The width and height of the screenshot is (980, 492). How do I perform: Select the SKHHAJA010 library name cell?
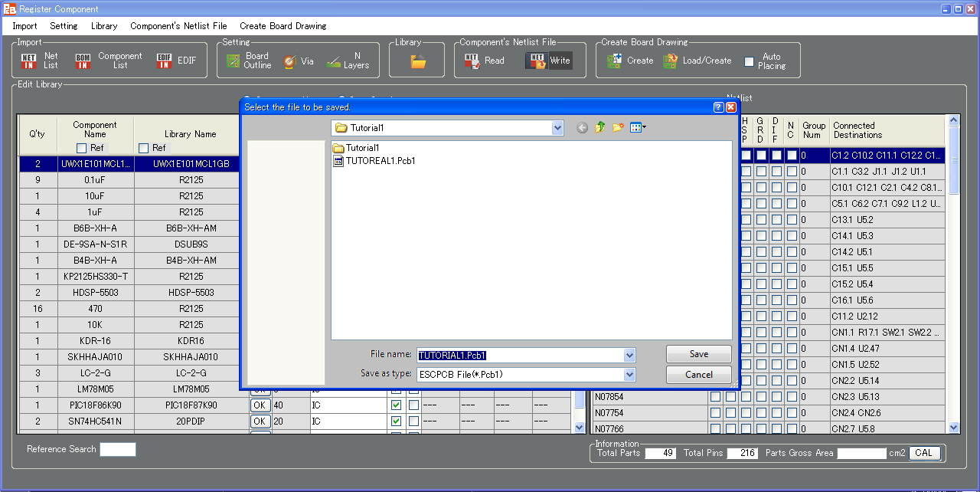[191, 357]
